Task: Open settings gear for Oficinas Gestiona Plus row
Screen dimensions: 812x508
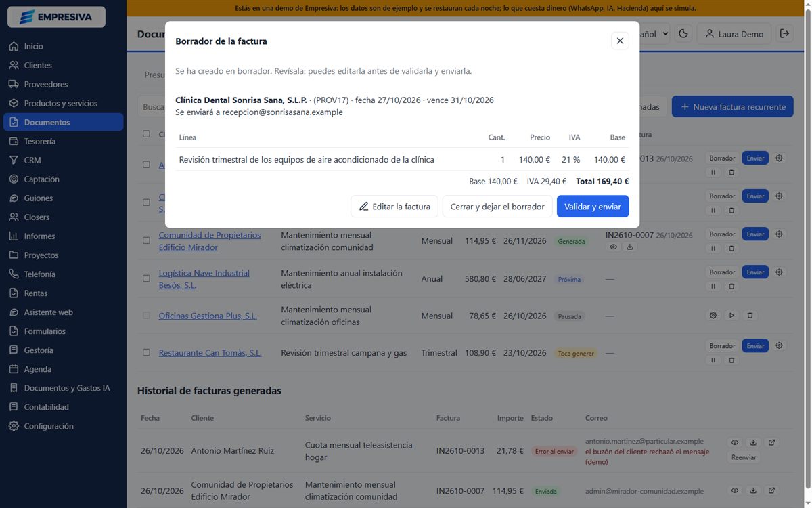Action: click(713, 316)
